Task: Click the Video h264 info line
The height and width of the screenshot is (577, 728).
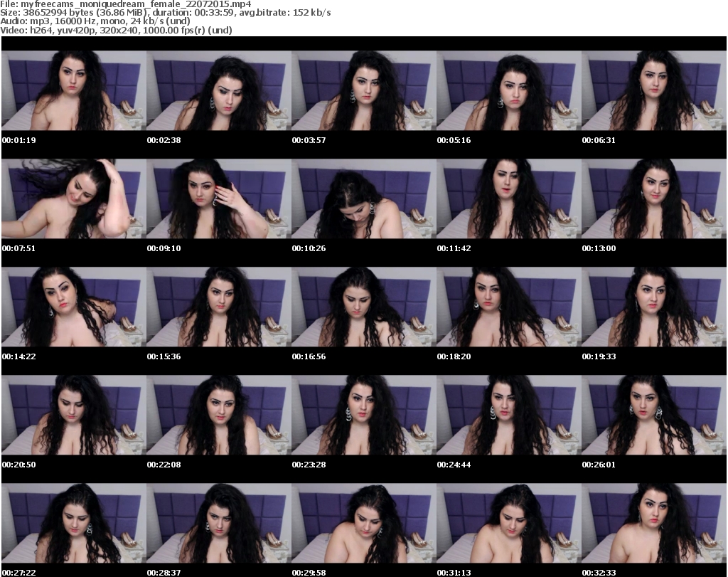Action: 116,30
